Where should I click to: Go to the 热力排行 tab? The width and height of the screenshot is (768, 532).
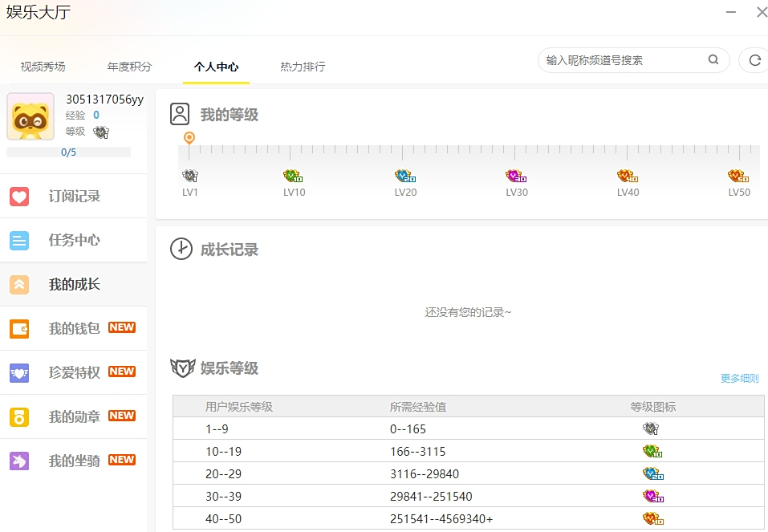303,67
